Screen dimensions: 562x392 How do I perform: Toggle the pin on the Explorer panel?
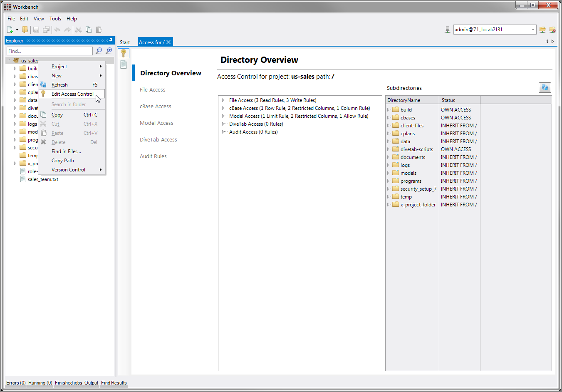(111, 40)
